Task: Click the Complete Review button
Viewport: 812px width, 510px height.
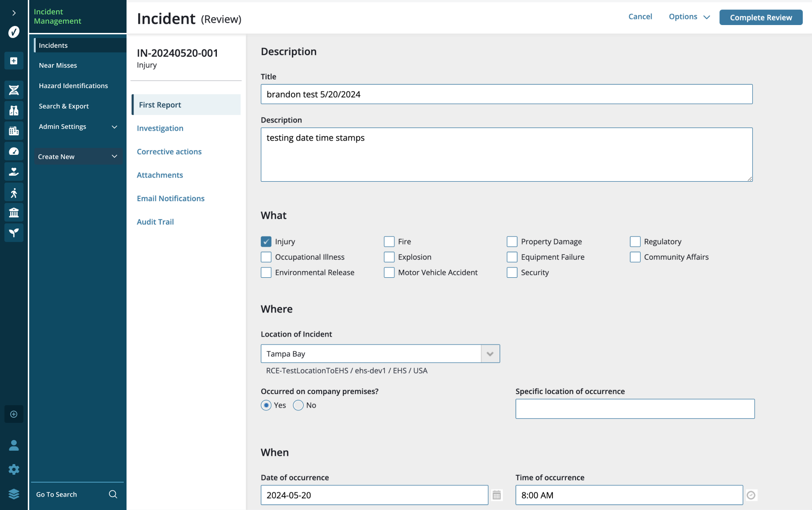Action: click(761, 18)
